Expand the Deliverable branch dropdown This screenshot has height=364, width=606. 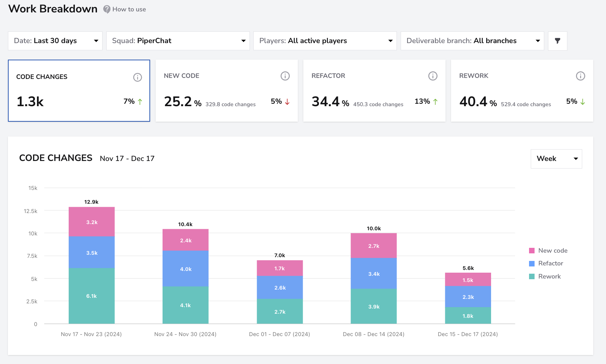coord(472,41)
